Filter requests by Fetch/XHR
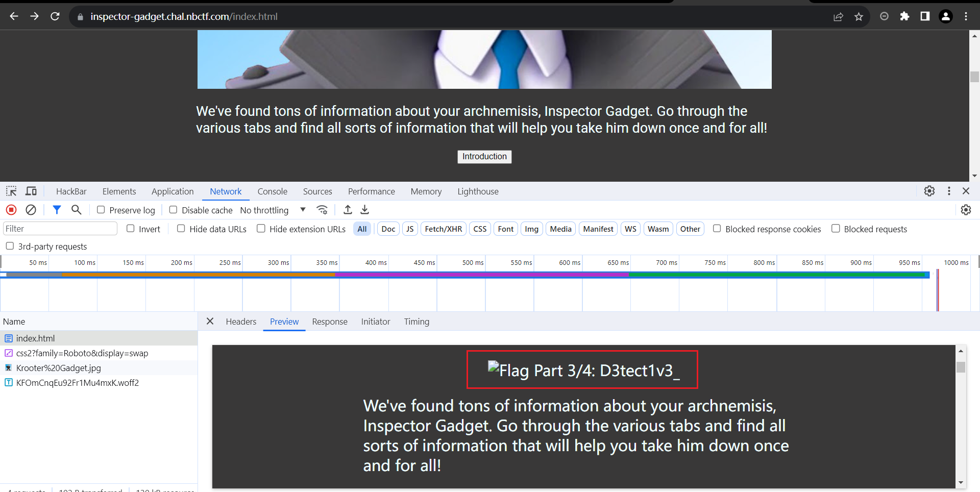980x492 pixels. (443, 229)
